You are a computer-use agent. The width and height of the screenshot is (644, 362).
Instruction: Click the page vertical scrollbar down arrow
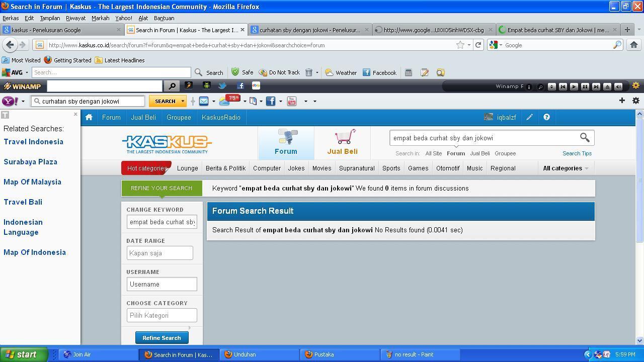pos(639,340)
